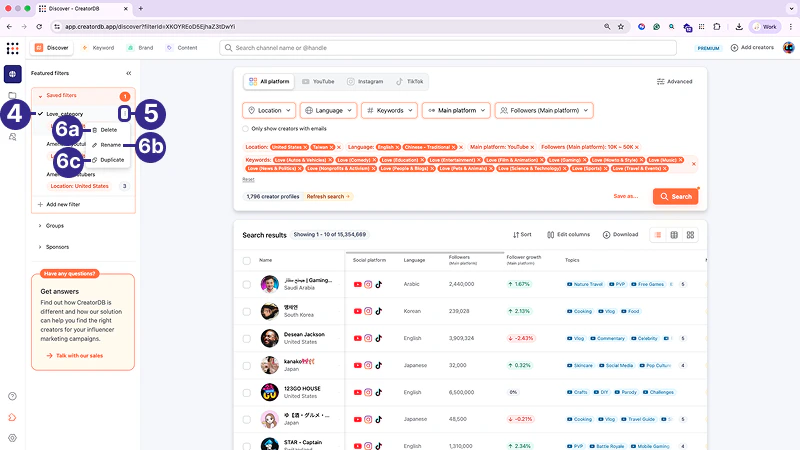The image size is (800, 450).
Task: Click Add creators button
Action: (x=752, y=47)
